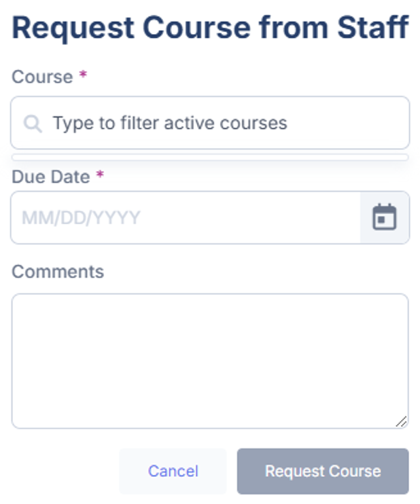
Task: Click the Comments field label
Action: pos(58,272)
